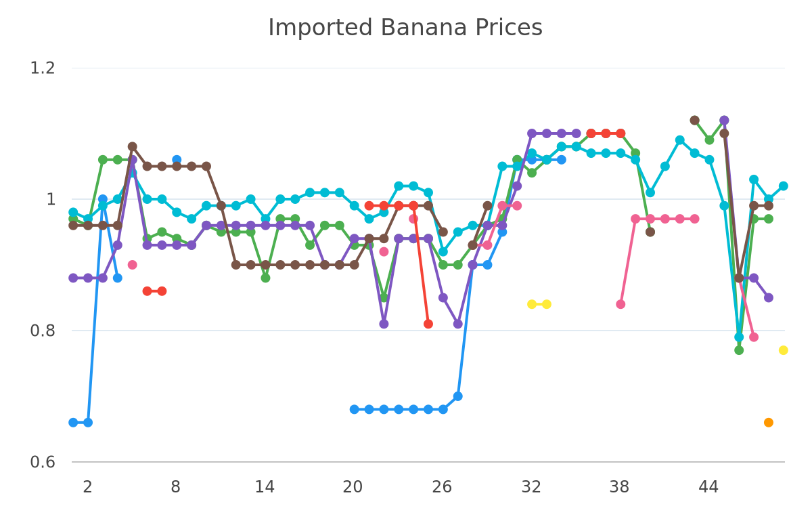Select the pink point at 0.84 near x=38
Image resolution: width=812 pixels, height=508 pixels.
click(621, 304)
